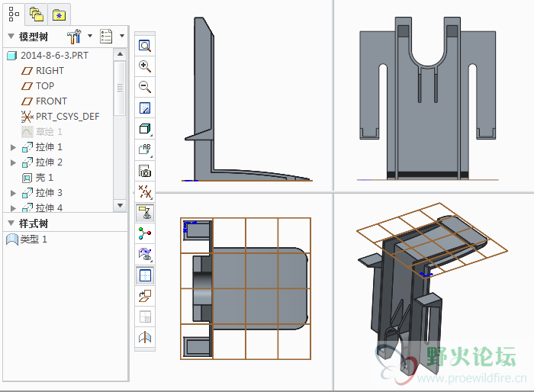The height and width of the screenshot is (392, 534).
Task: Click the 类型 1 style feature icon
Action: coord(12,239)
